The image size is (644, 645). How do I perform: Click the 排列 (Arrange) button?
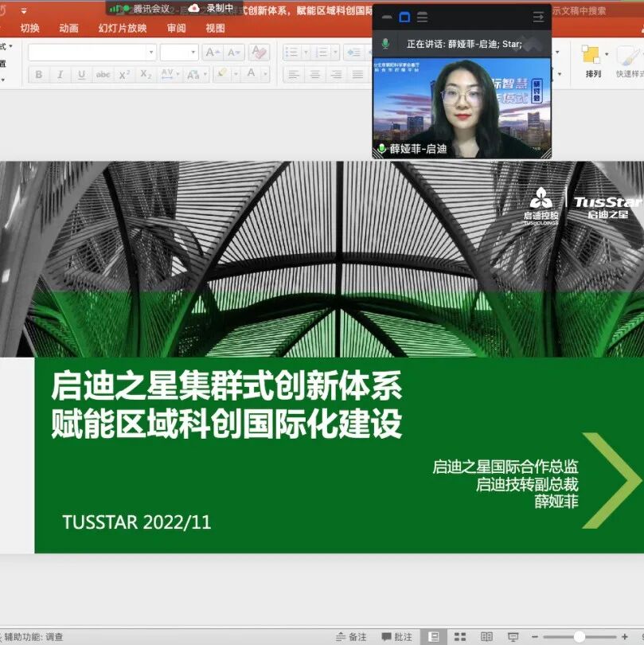[592, 61]
